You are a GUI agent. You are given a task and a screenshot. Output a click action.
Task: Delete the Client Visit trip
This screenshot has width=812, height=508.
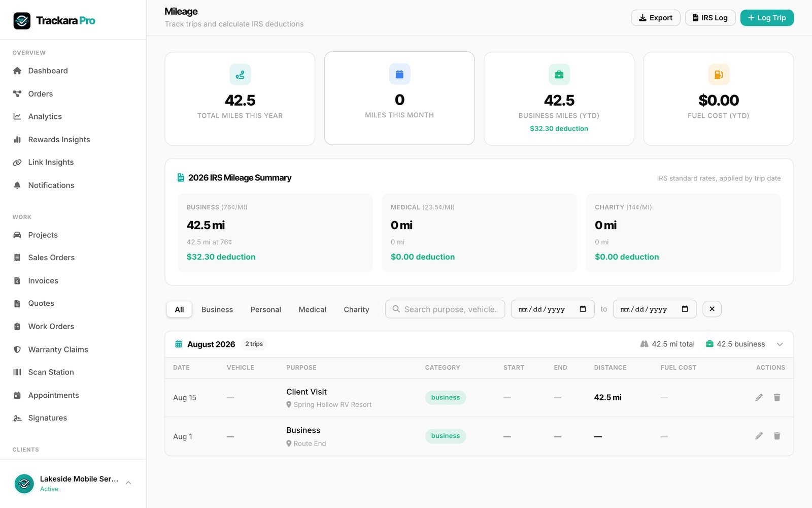click(x=777, y=397)
